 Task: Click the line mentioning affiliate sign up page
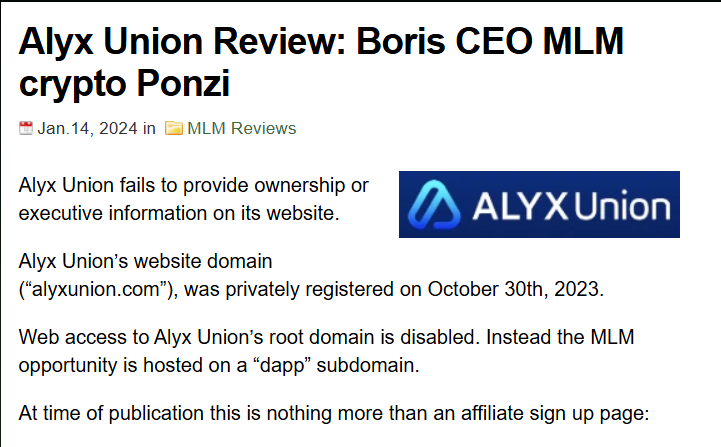tap(333, 413)
